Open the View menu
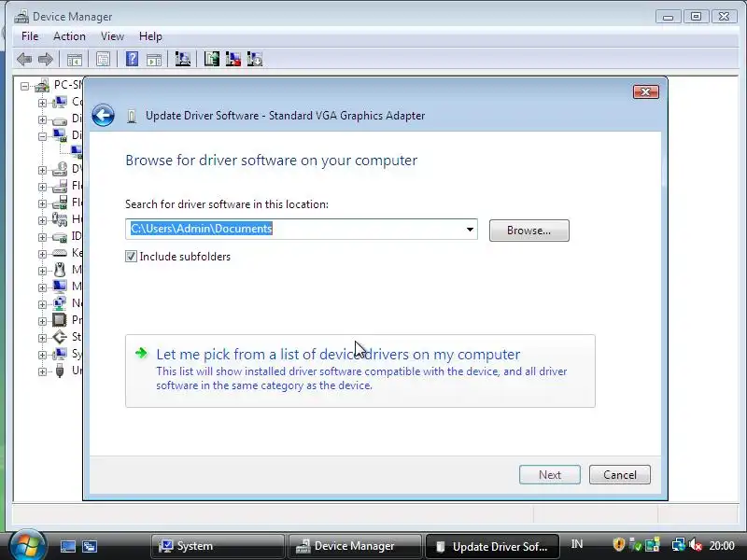 pos(112,36)
